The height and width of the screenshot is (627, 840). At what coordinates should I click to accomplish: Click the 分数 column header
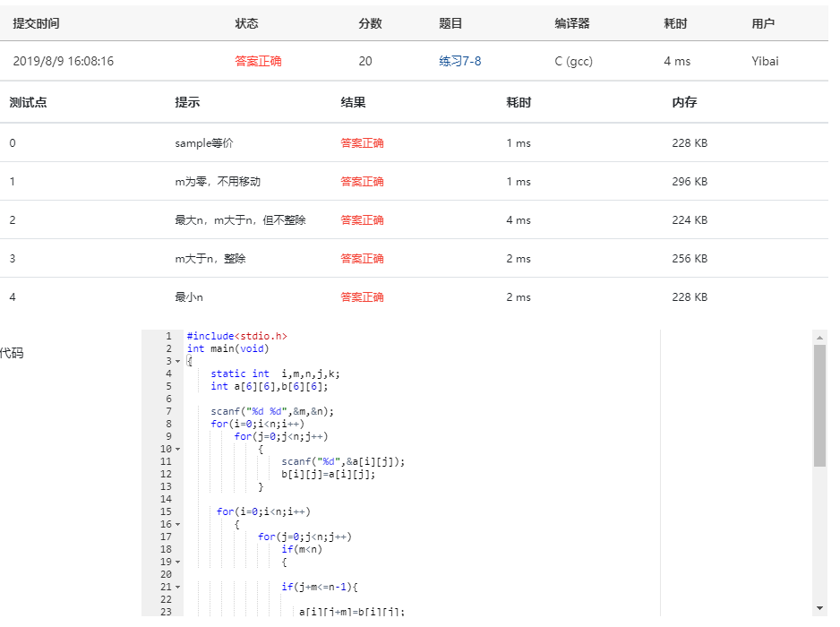(370, 23)
